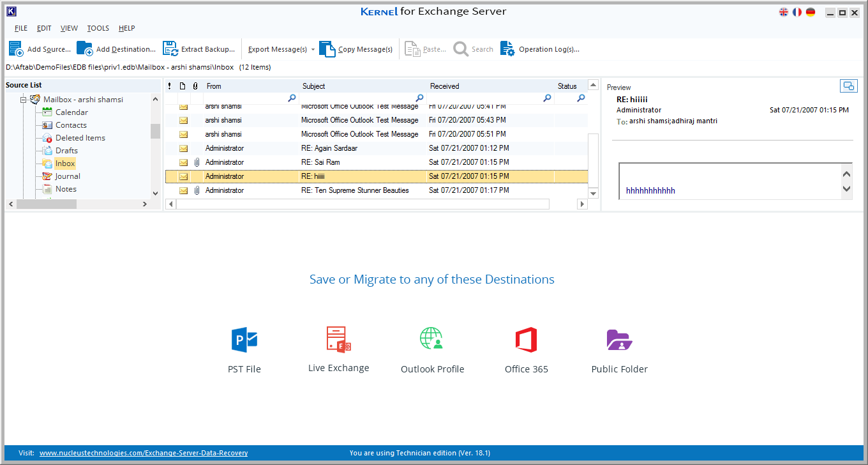Click the Drafts folder icon

click(47, 150)
